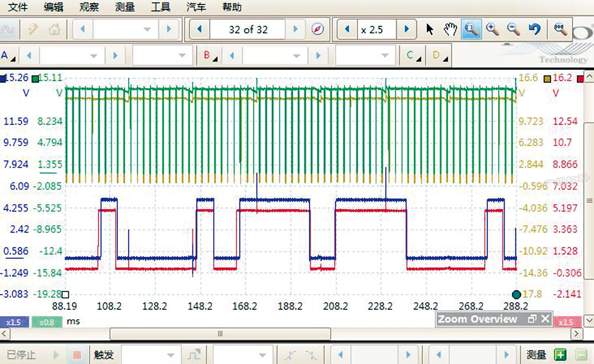Screen dimensions: 594x364
Task: Open the 汽车 menu
Action: 196,7
